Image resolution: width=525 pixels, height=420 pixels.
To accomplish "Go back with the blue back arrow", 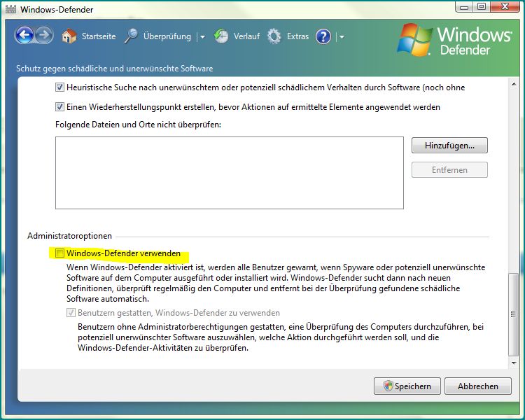I will [x=24, y=35].
